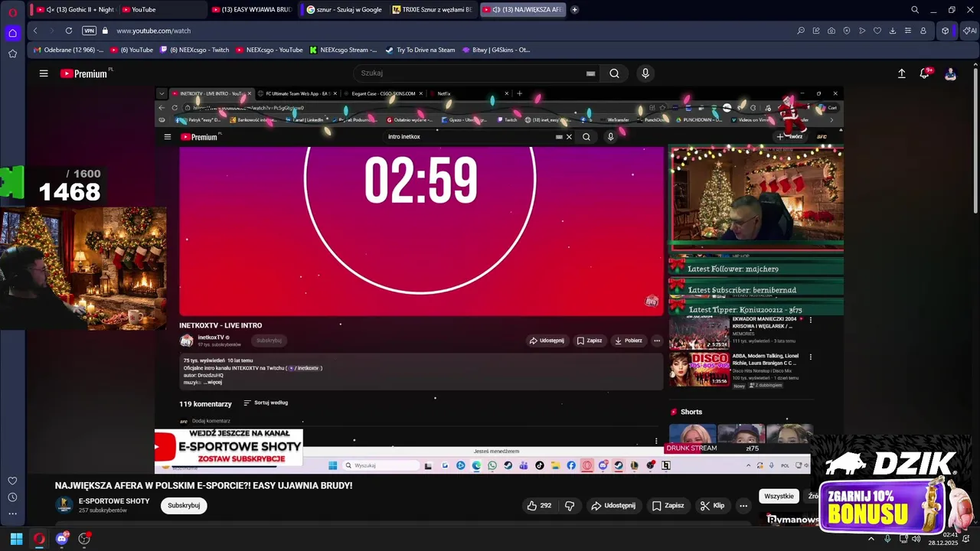Open the Bitwy | G4Skins bookmark
The image size is (980, 551).
(x=495, y=50)
